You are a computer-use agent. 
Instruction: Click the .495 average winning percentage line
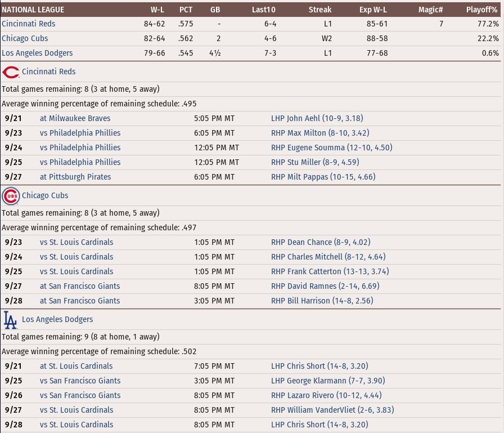point(99,104)
